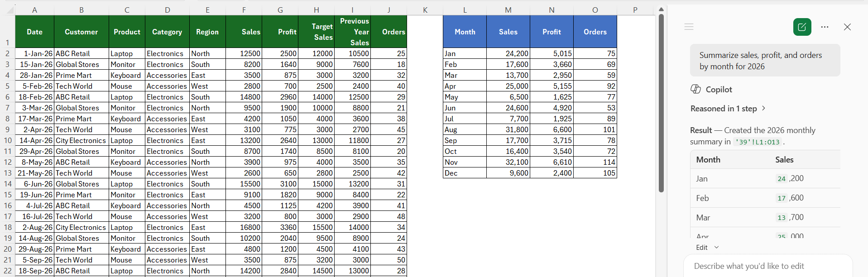
Task: Select the 'City Electronics' cell in row 10
Action: pyautogui.click(x=82, y=140)
